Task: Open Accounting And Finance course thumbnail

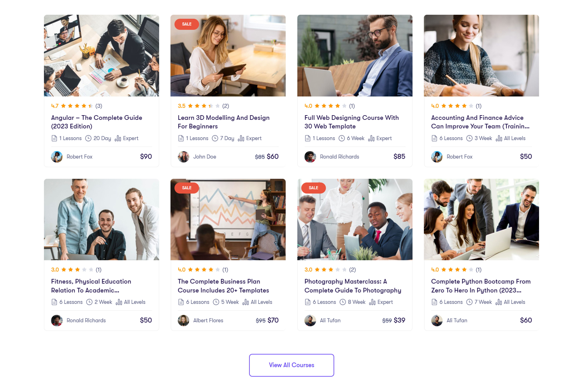Action: [x=481, y=55]
